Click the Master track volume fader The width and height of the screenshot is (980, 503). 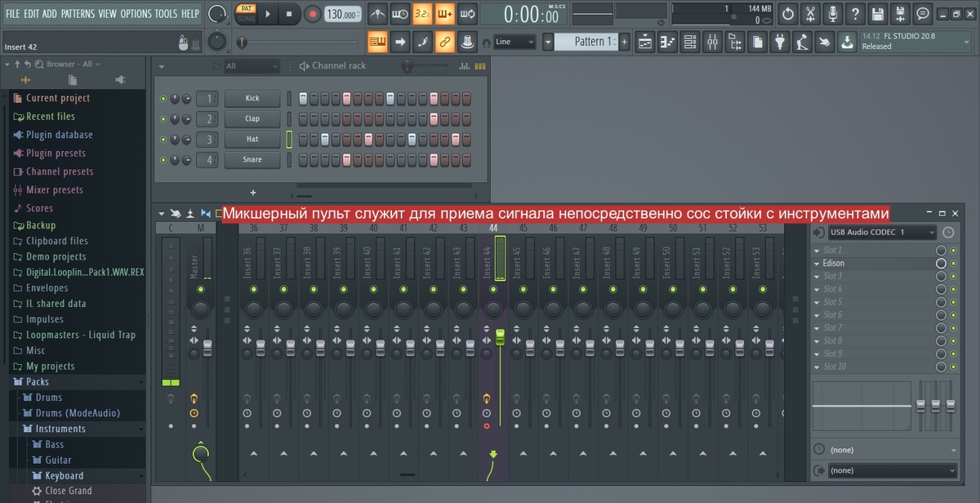[x=207, y=348]
